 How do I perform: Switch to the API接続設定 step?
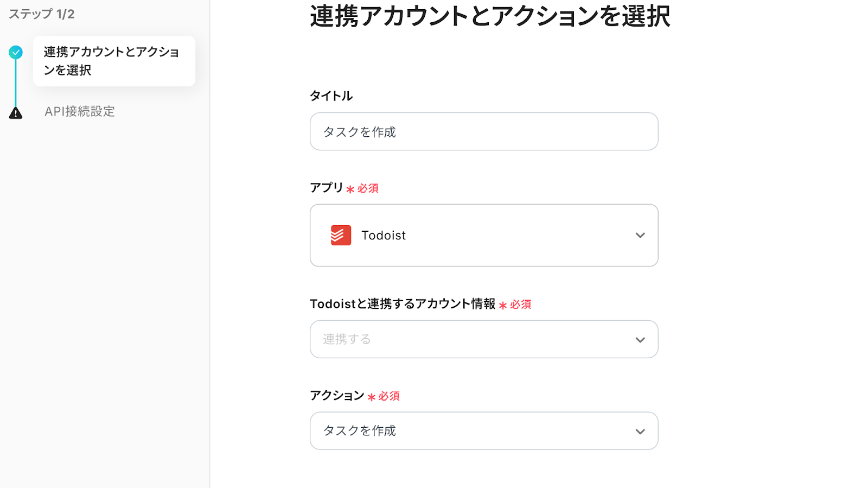point(79,112)
